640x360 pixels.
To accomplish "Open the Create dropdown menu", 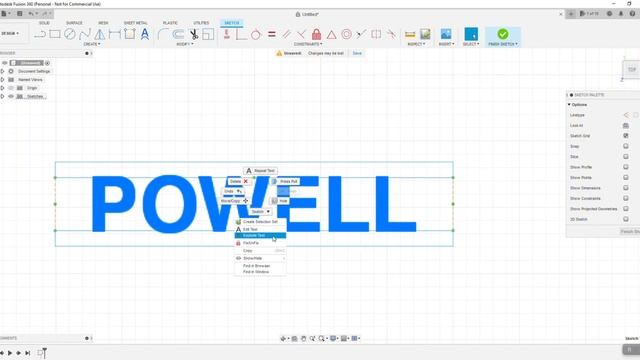I will (x=91, y=44).
